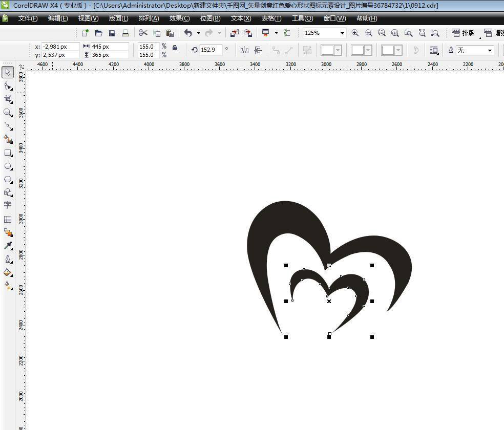
Task: Select the Rectangle tool
Action: pos(8,153)
